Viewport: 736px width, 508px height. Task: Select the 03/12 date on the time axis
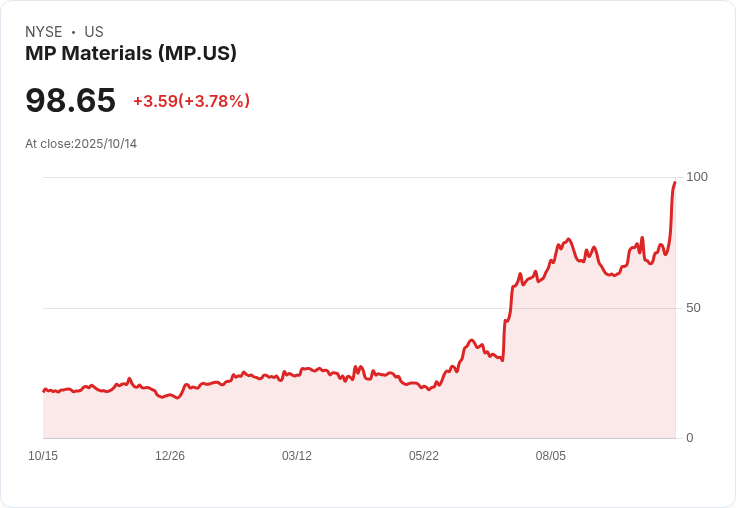[297, 456]
